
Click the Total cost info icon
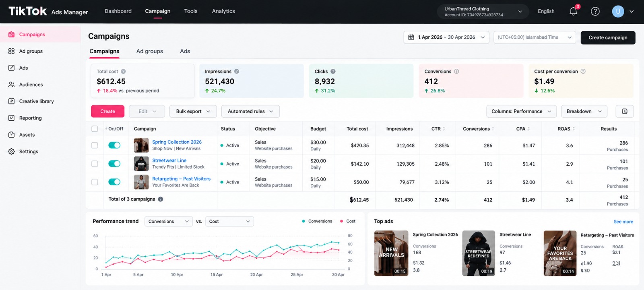coord(123,72)
